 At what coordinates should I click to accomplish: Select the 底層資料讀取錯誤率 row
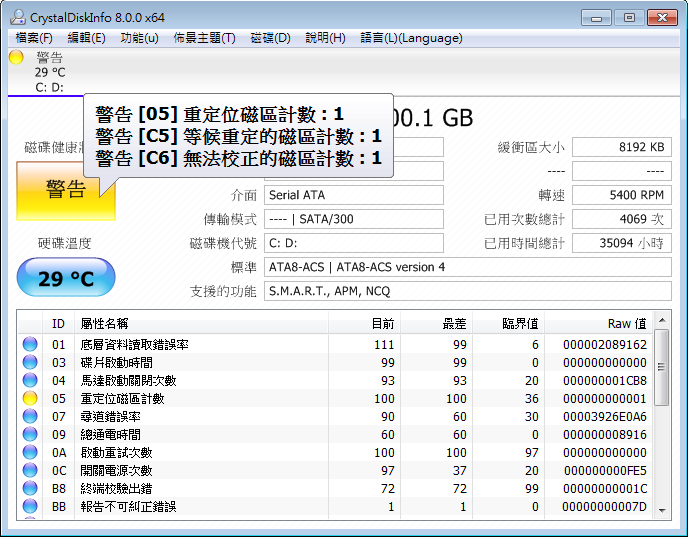pos(335,345)
